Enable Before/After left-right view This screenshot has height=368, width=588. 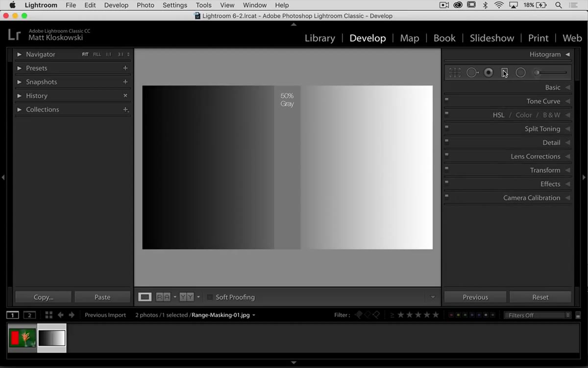[163, 297]
